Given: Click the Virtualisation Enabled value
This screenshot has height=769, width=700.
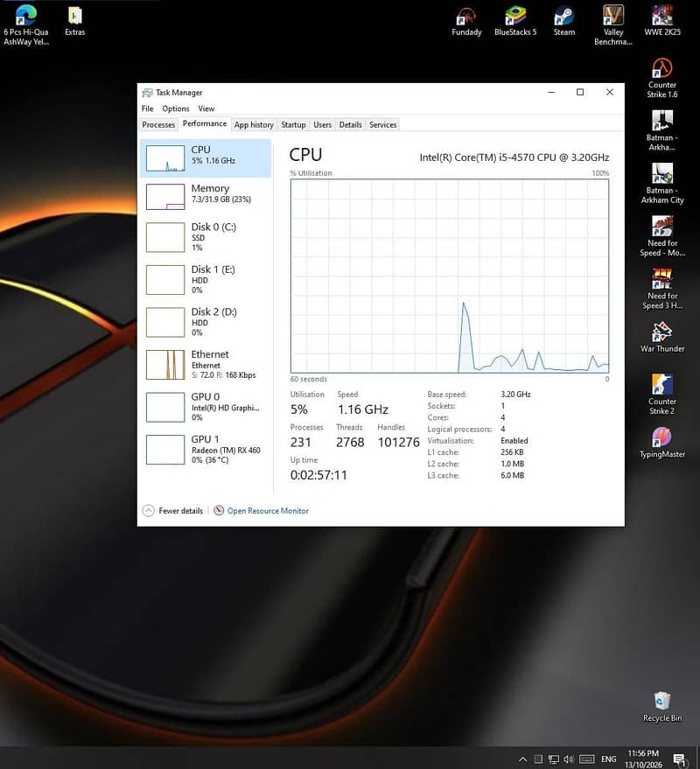Looking at the screenshot, I should click(x=514, y=440).
